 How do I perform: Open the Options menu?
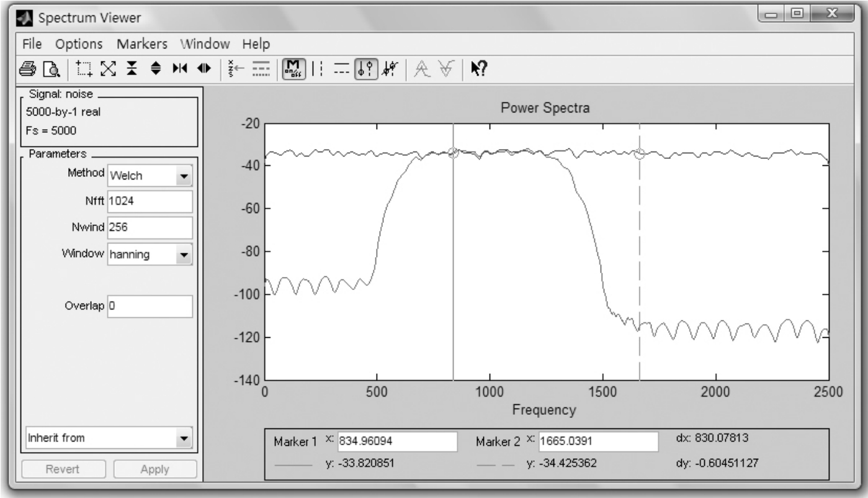[79, 44]
